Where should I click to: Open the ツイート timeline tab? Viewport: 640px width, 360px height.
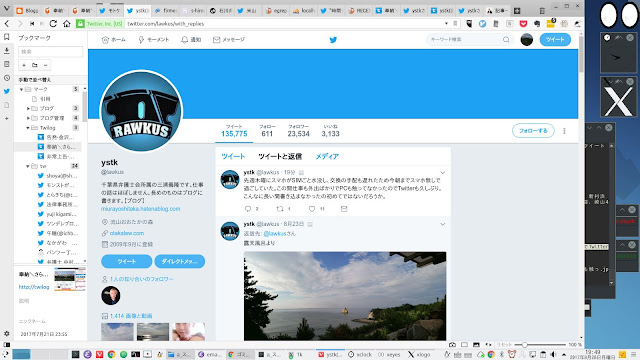tap(233, 156)
